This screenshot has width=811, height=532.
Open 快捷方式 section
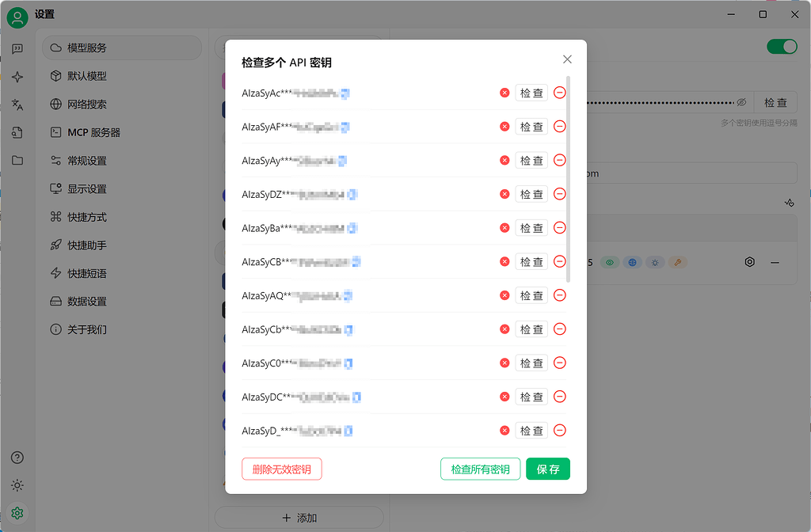tap(122, 217)
